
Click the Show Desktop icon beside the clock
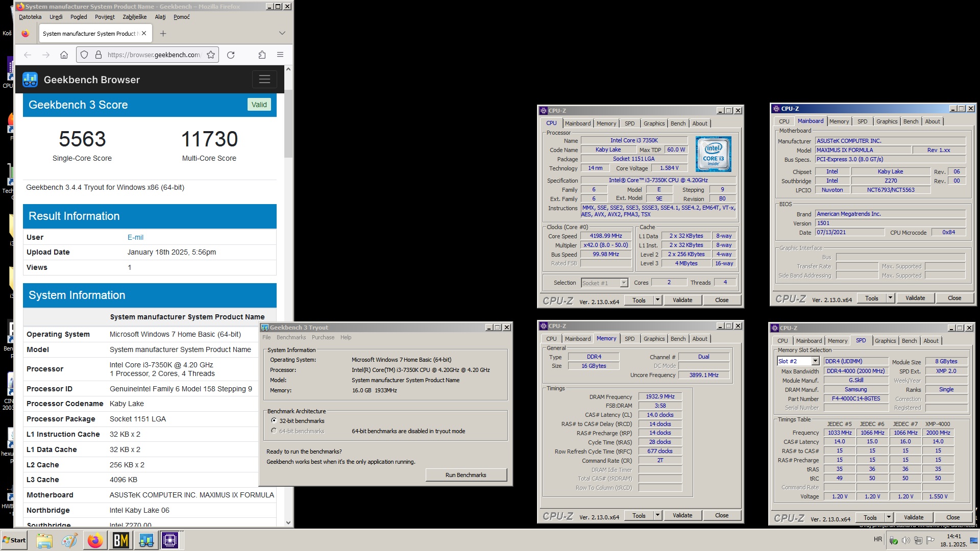pyautogui.click(x=974, y=540)
